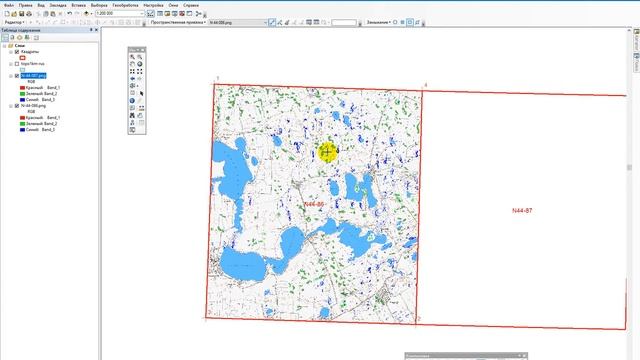Open the Справка menu

point(191,5)
